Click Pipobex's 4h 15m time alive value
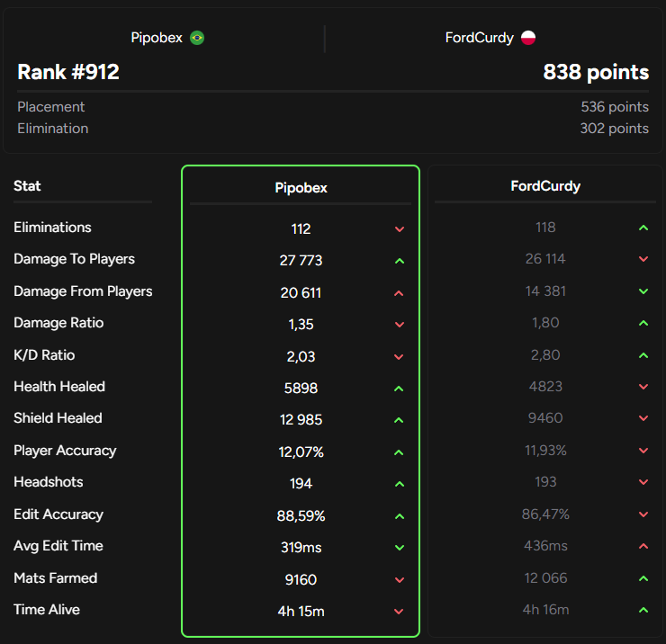The width and height of the screenshot is (666, 644). (301, 612)
